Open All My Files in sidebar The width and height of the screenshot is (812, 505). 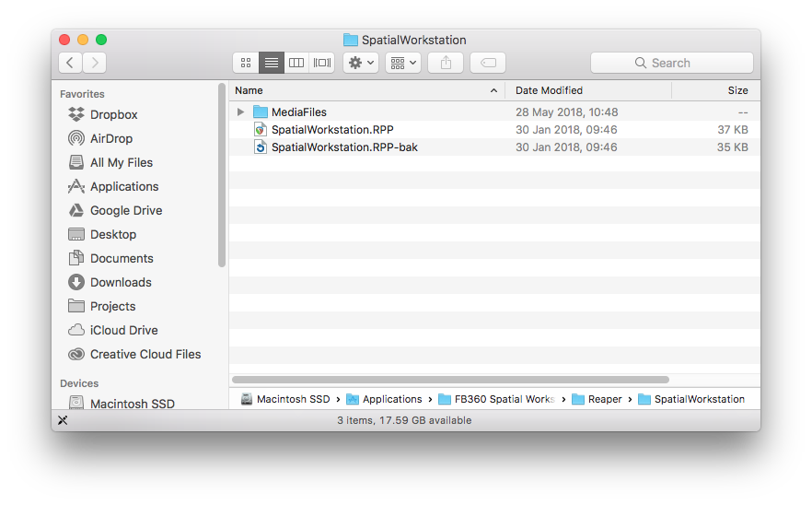point(110,162)
